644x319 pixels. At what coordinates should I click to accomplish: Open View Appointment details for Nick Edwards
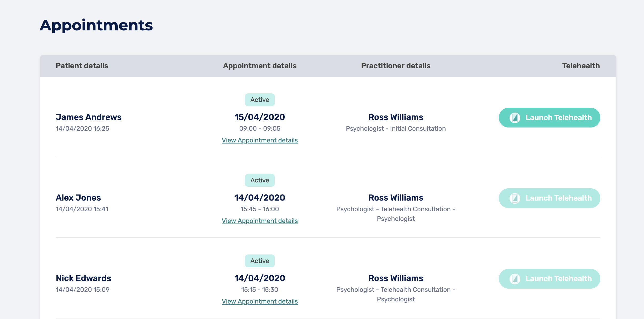[x=260, y=301]
